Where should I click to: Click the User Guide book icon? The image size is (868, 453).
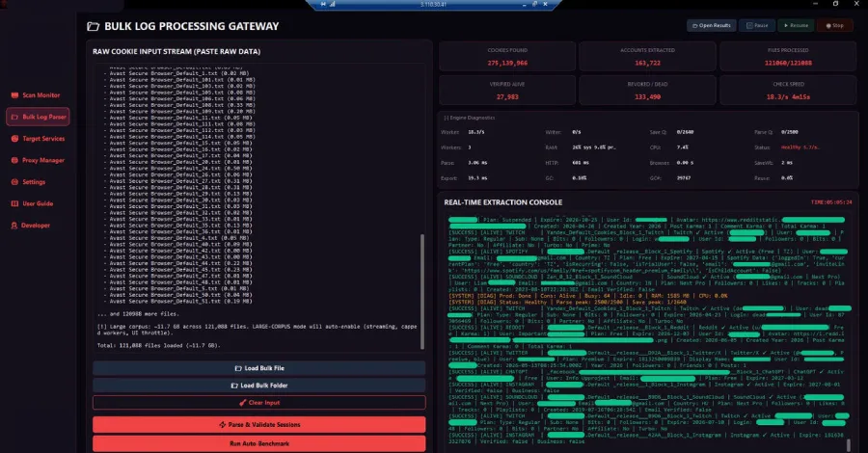click(14, 203)
